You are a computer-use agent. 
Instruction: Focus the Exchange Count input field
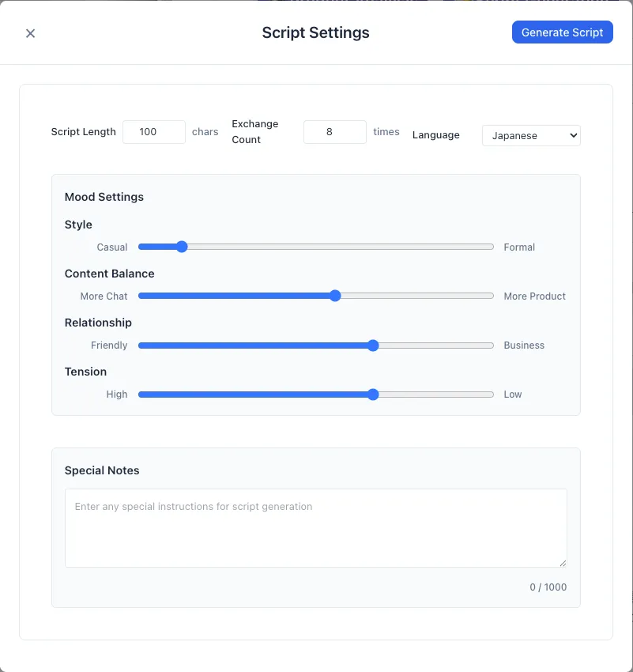[x=334, y=132]
